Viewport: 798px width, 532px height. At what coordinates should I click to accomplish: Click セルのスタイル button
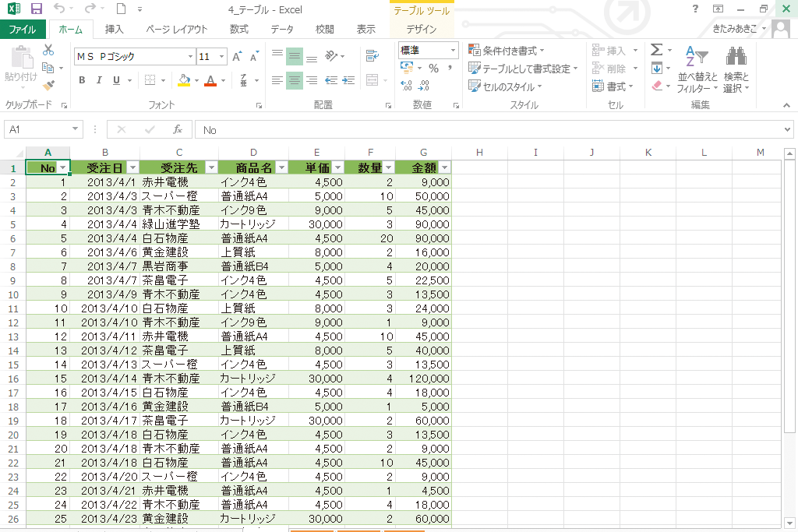click(x=505, y=86)
